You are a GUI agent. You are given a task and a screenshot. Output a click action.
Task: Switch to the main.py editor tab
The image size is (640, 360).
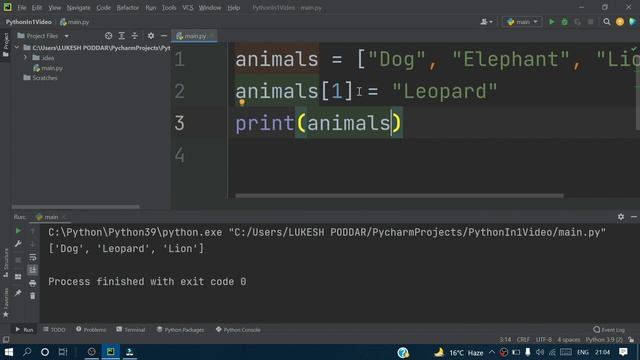tap(195, 36)
